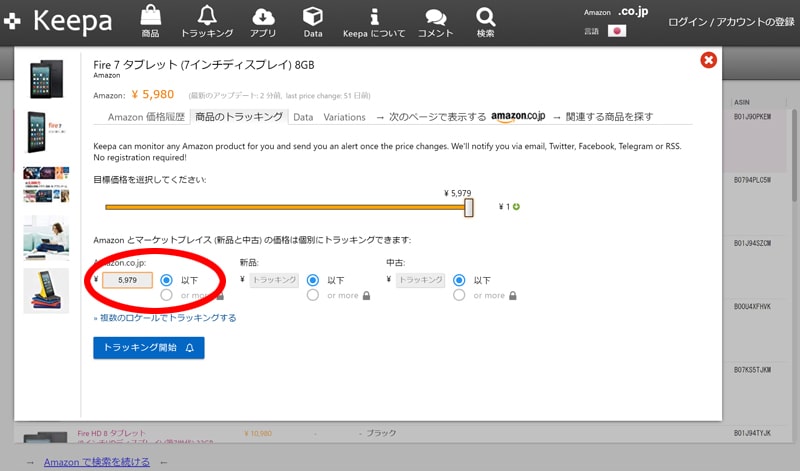Screen dimensions: 800x471
Task: Click ASIN B01J90PKEM in background list
Action: (x=753, y=117)
